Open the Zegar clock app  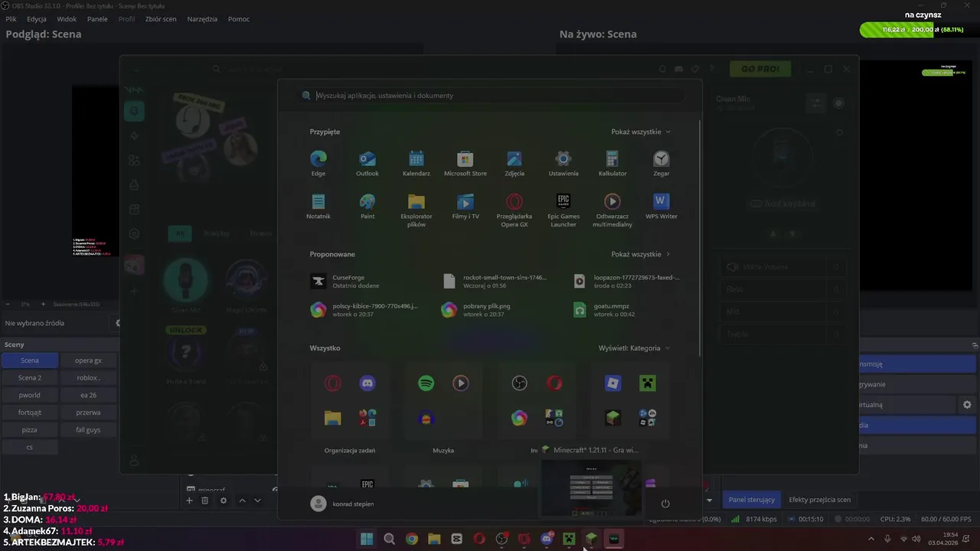click(x=661, y=164)
